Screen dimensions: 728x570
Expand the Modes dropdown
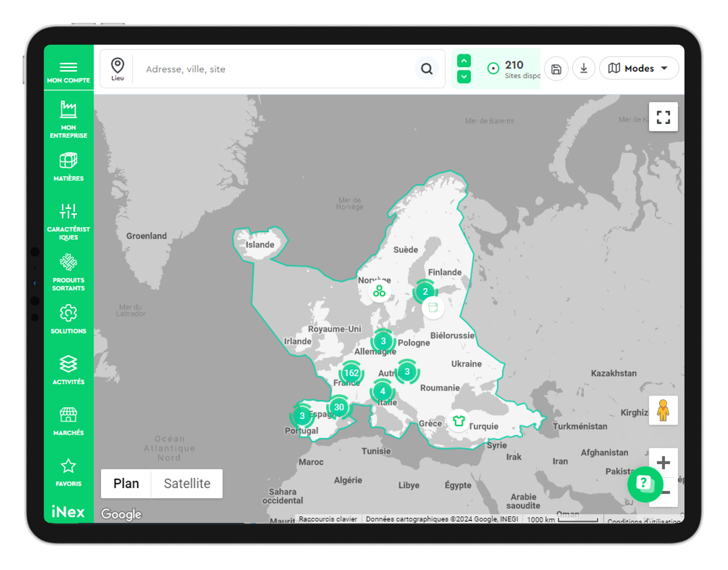(639, 68)
